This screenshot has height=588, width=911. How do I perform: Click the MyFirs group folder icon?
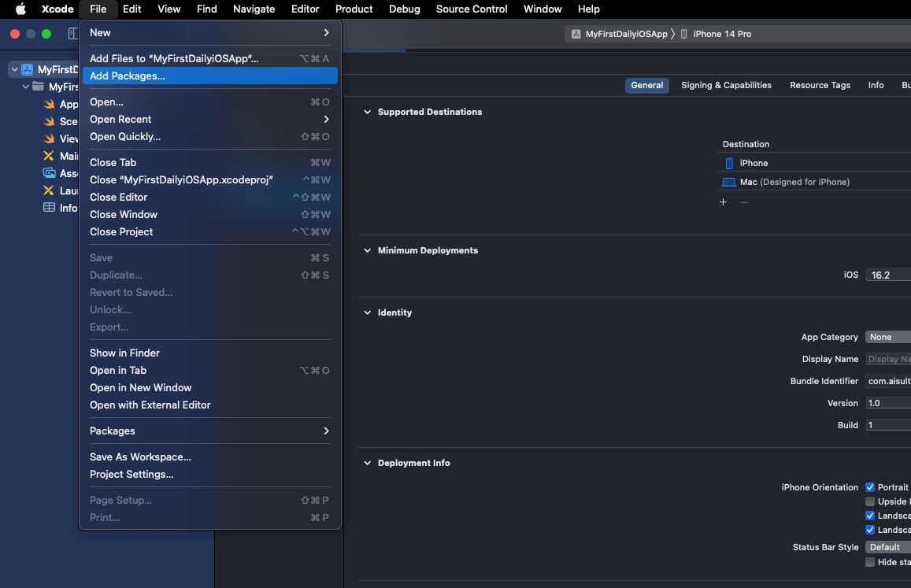[x=39, y=87]
